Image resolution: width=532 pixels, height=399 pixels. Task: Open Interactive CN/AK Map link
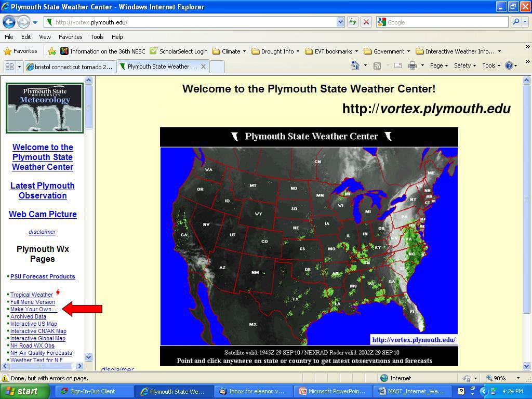pos(38,331)
